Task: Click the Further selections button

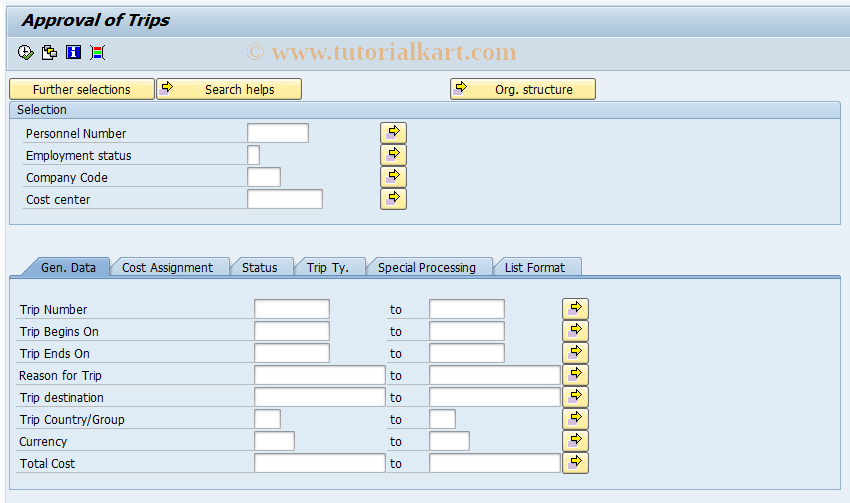Action: point(82,89)
